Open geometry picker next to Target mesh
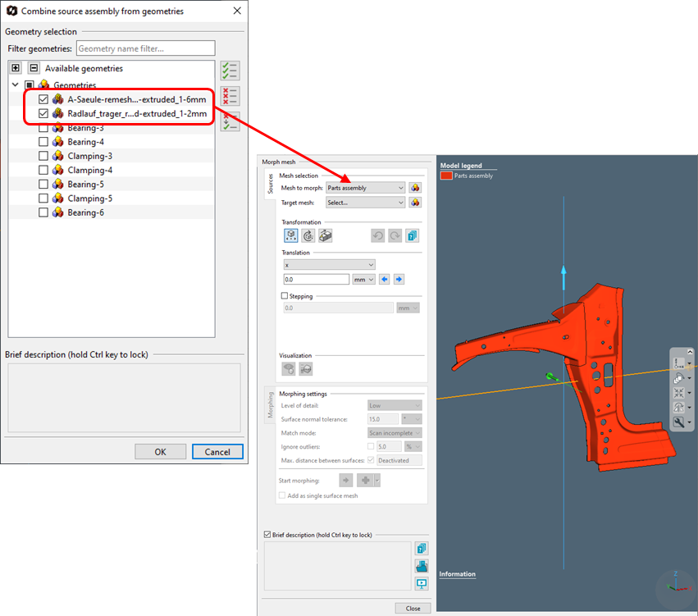 pyautogui.click(x=415, y=203)
